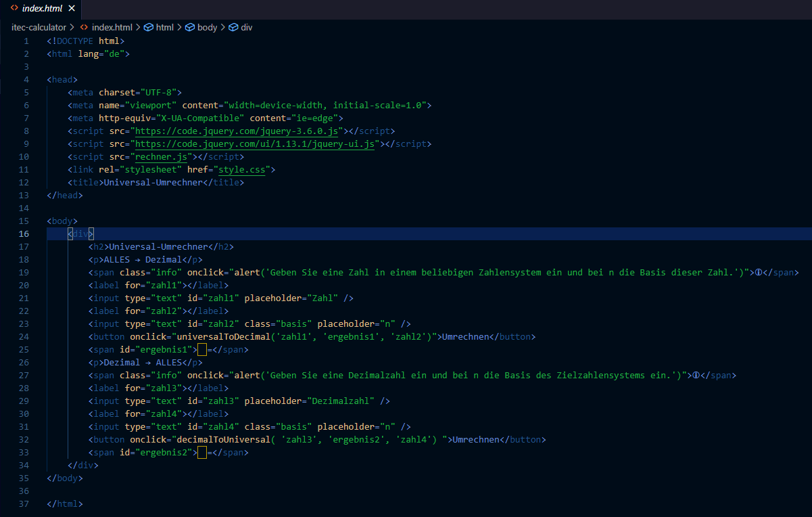
Task: Select the index.html tab label
Action: (43, 8)
